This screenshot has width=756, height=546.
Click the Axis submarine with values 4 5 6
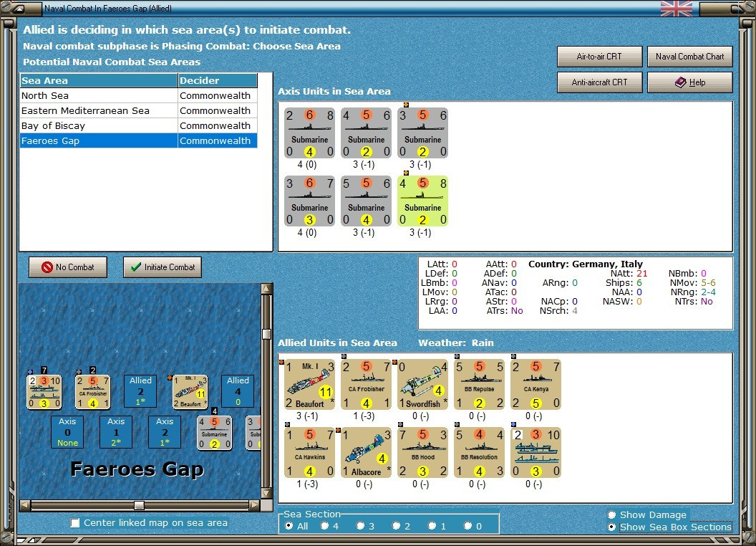(x=366, y=133)
